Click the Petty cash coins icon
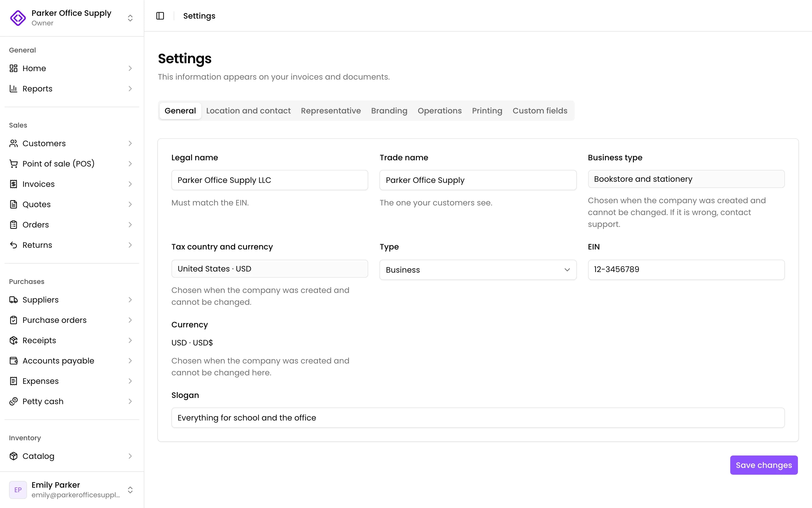Screen dimensions: 812x508 point(14,402)
